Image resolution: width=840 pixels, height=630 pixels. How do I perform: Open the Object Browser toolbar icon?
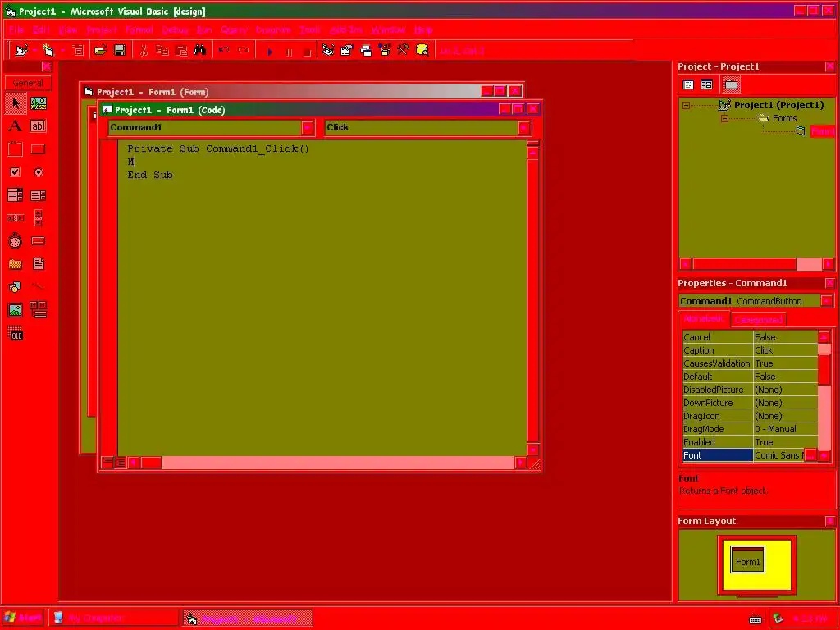(x=385, y=50)
